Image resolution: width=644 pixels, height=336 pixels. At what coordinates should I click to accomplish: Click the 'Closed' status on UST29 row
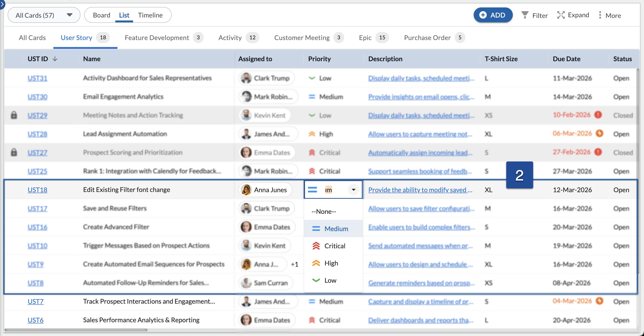[x=623, y=115]
